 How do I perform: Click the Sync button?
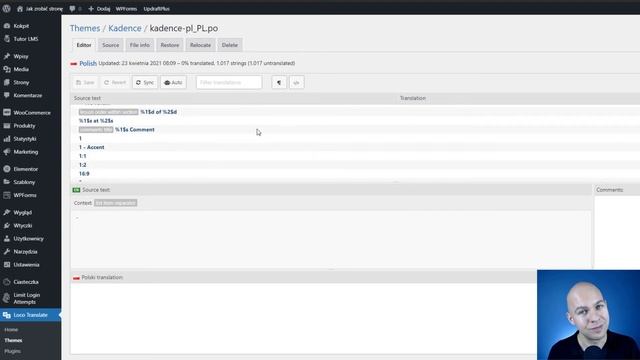pos(145,82)
